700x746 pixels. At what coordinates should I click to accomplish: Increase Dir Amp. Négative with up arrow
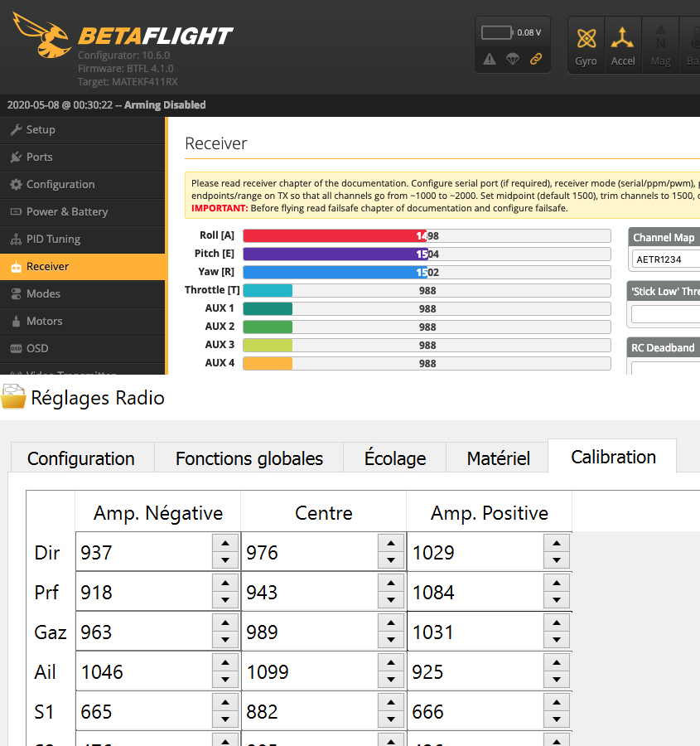click(x=225, y=543)
